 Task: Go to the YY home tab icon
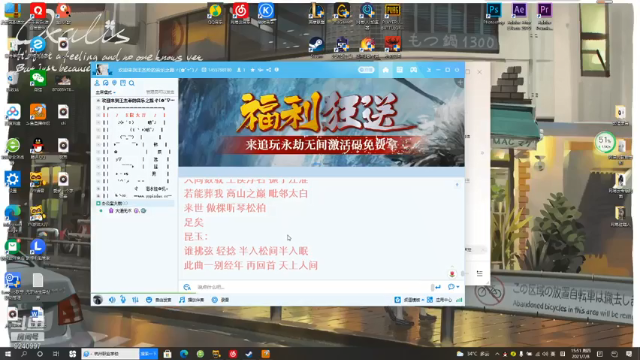pyautogui.click(x=385, y=70)
